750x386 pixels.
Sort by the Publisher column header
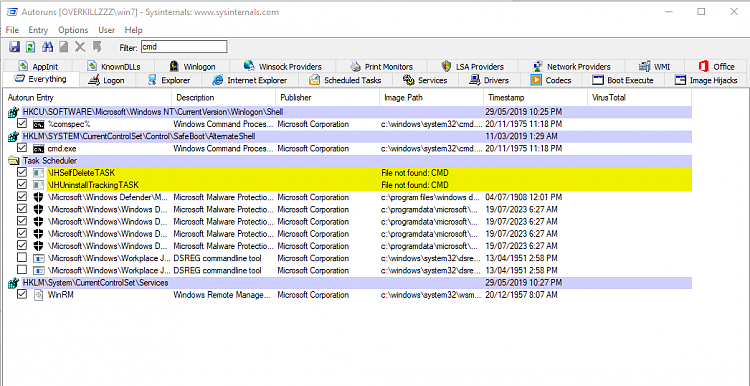328,98
